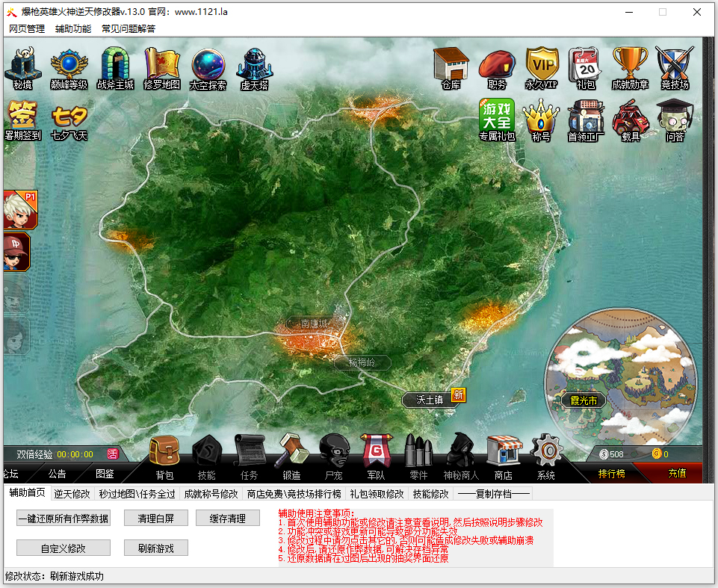Click the 清理白屏 button
Image resolution: width=718 pixels, height=588 pixels.
click(x=155, y=518)
